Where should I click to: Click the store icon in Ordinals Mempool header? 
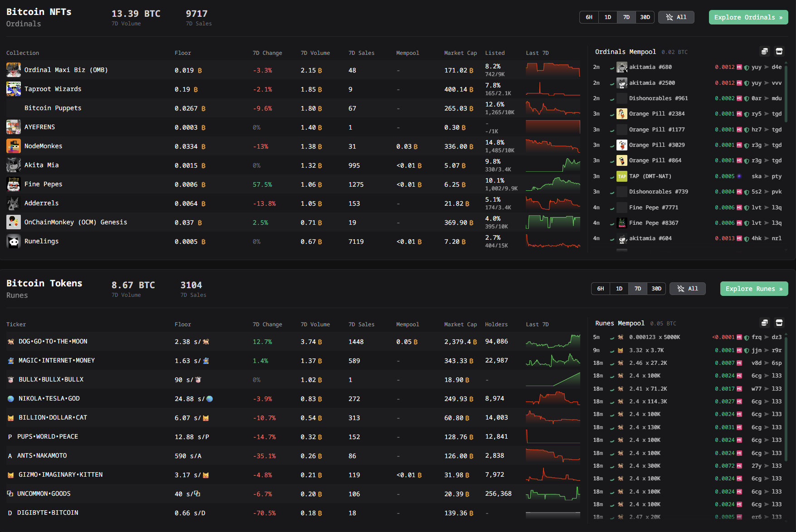(x=779, y=51)
